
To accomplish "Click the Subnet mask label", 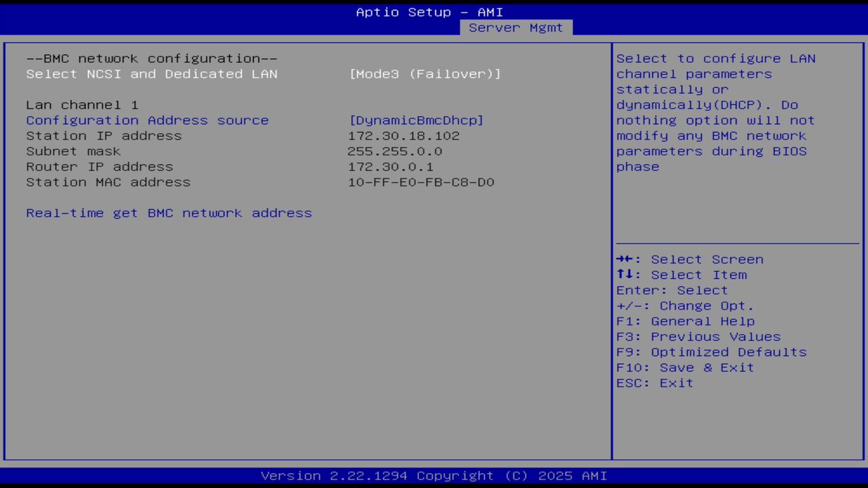I will point(73,151).
